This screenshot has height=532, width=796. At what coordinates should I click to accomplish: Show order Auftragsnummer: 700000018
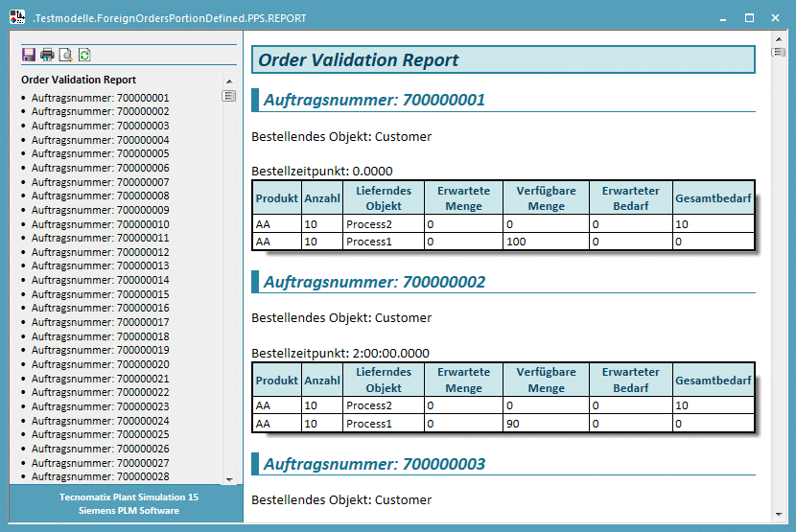pyautogui.click(x=100, y=336)
